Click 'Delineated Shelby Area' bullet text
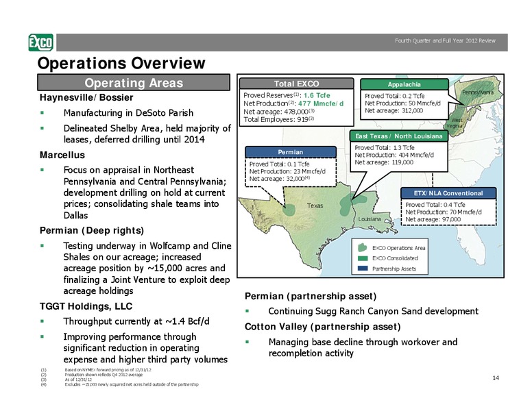 pyautogui.click(x=147, y=134)
